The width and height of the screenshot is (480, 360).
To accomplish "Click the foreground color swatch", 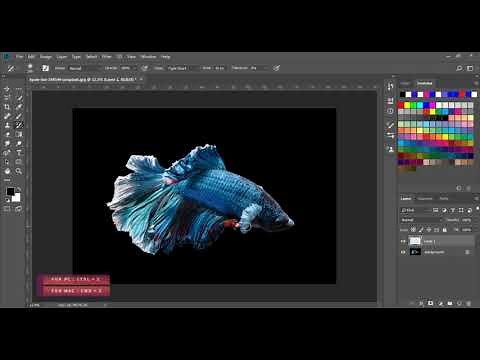I will tap(10, 191).
